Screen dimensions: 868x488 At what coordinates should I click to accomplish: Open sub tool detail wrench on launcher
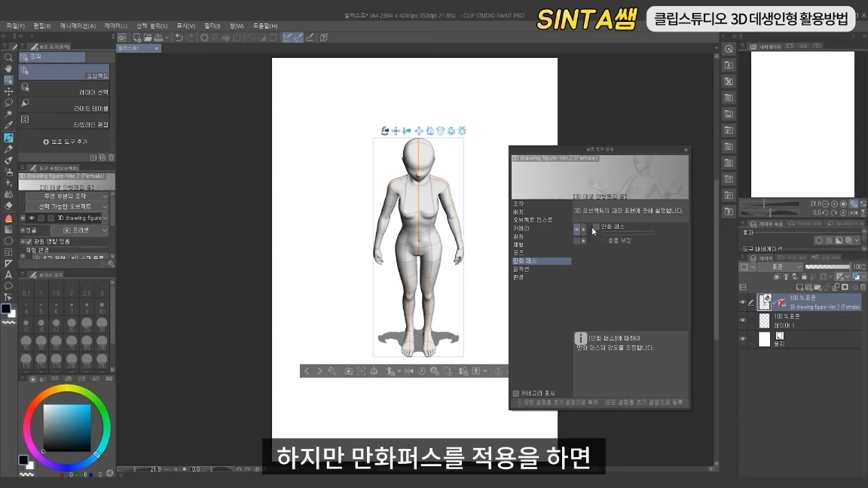coord(332,371)
